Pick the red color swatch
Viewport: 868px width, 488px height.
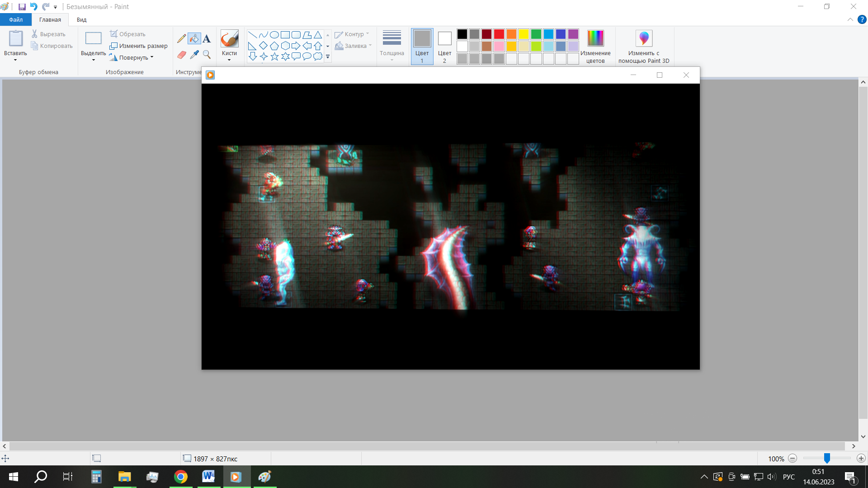tap(499, 34)
